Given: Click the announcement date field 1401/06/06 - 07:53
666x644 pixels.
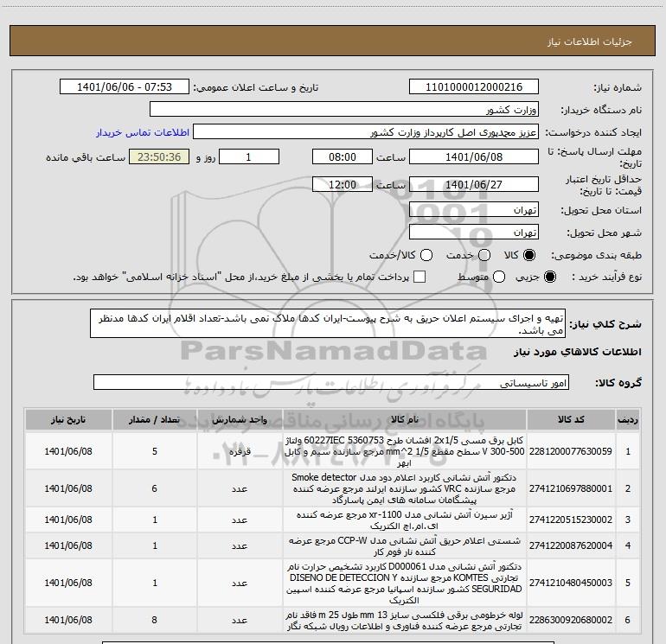Looking at the screenshot, I should (125, 87).
